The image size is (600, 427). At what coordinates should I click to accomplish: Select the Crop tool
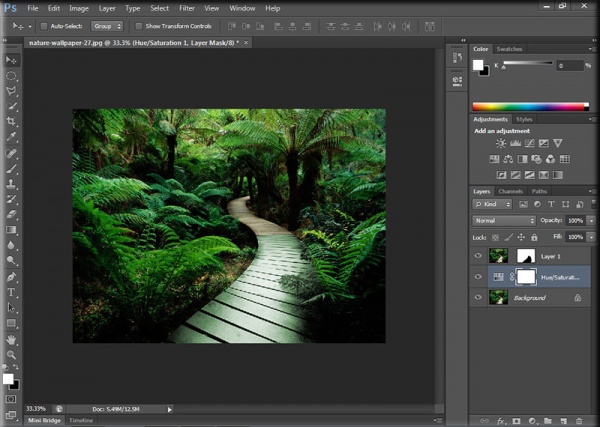(x=12, y=121)
